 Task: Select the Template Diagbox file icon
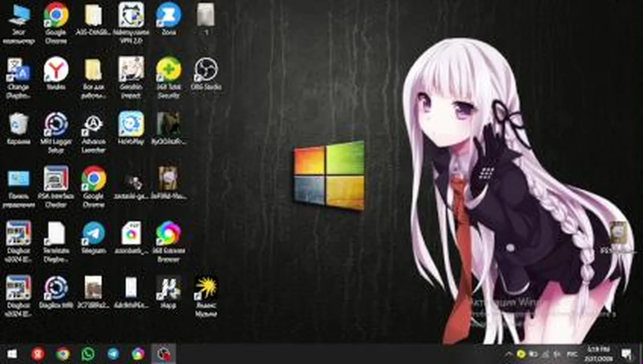(x=56, y=242)
